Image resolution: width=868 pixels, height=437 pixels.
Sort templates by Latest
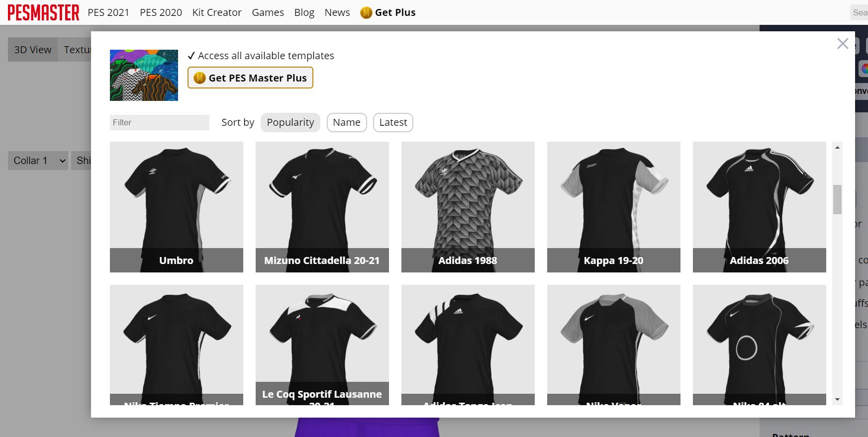(392, 122)
